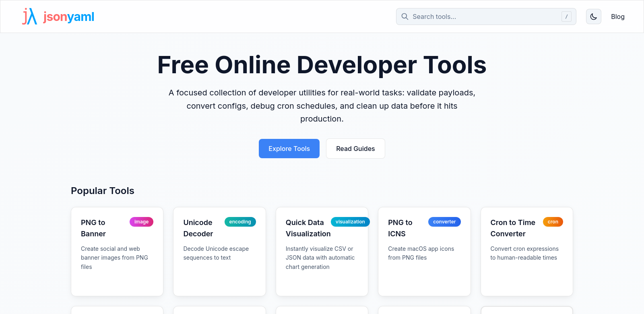Click the Read Guides button

355,149
